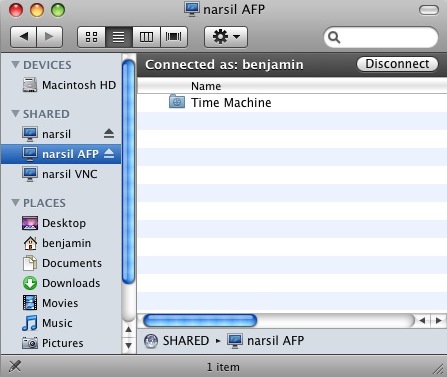
Task: Click the sidebar vertical scrollbar thumb
Action: (x=128, y=172)
